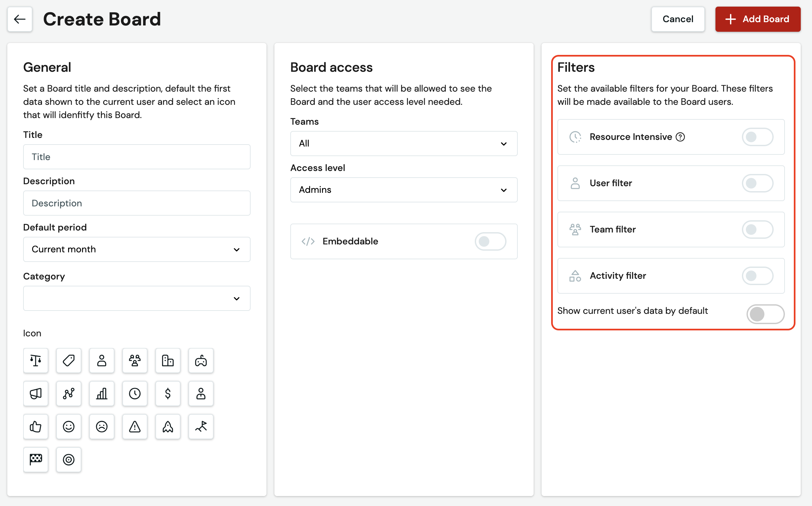Pick the game controller board icon
The height and width of the screenshot is (506, 812).
201,360
